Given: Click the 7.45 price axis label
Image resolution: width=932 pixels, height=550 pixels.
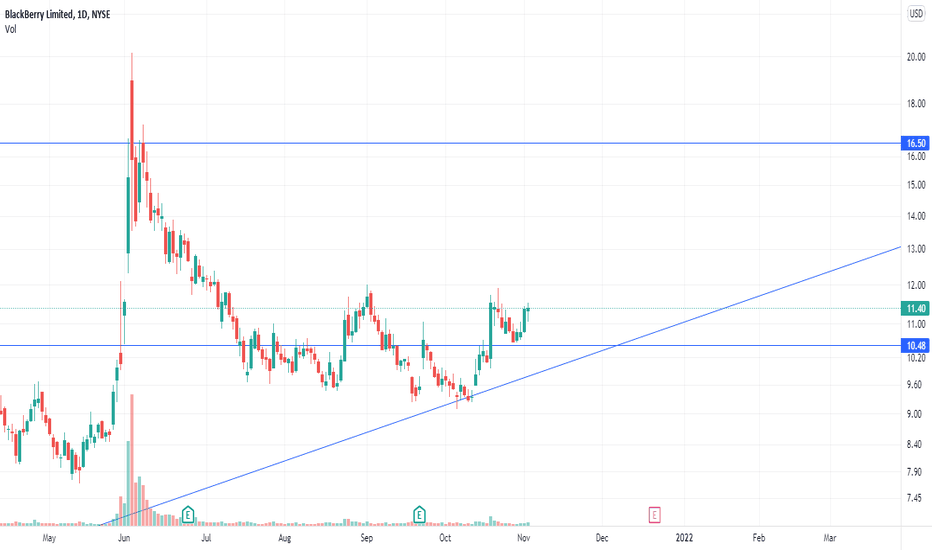Looking at the screenshot, I should coord(914,498).
